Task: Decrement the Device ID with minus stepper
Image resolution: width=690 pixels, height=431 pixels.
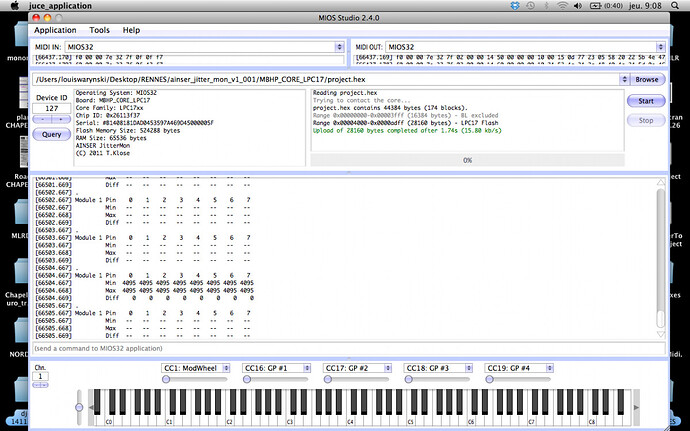Action: coord(42,119)
